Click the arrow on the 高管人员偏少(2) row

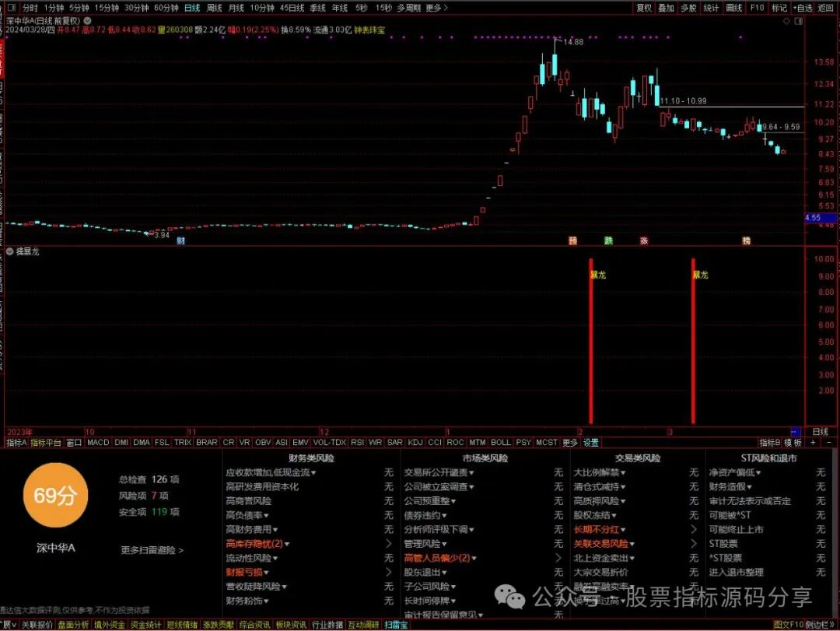point(558,558)
